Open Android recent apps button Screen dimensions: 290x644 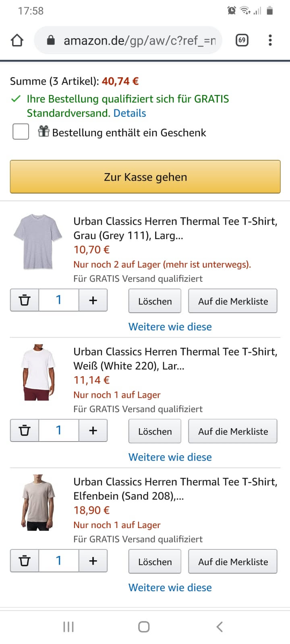click(x=68, y=627)
